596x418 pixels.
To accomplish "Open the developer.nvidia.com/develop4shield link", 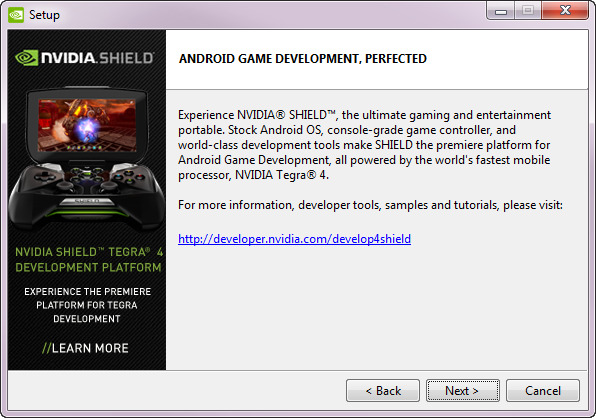I will pyautogui.click(x=295, y=239).
